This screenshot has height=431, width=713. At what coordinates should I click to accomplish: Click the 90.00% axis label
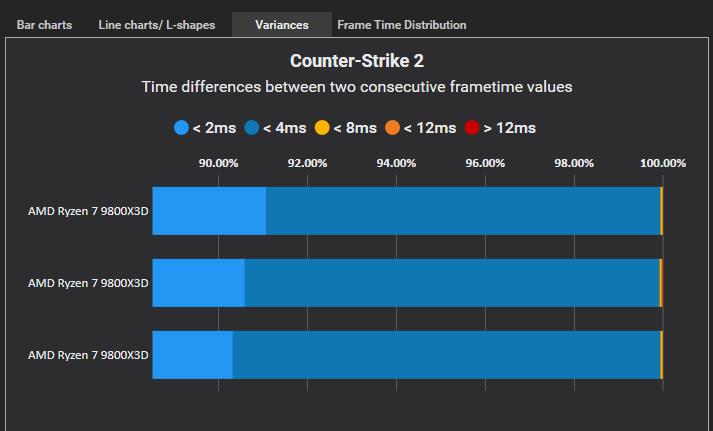tap(218, 163)
